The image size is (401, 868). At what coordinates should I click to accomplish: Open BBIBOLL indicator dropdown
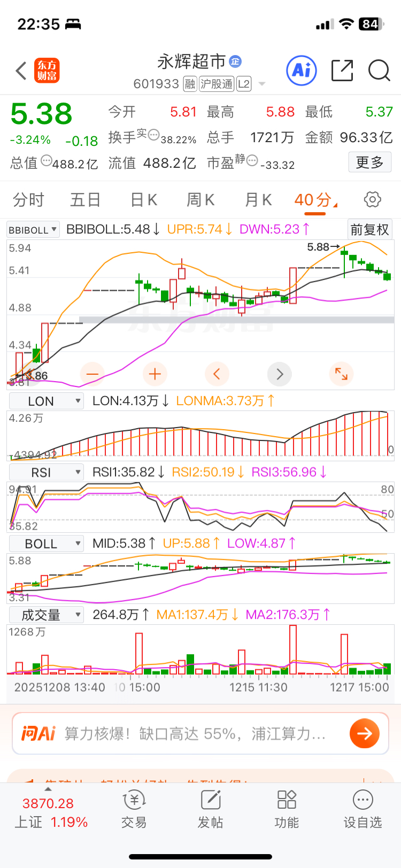point(33,230)
